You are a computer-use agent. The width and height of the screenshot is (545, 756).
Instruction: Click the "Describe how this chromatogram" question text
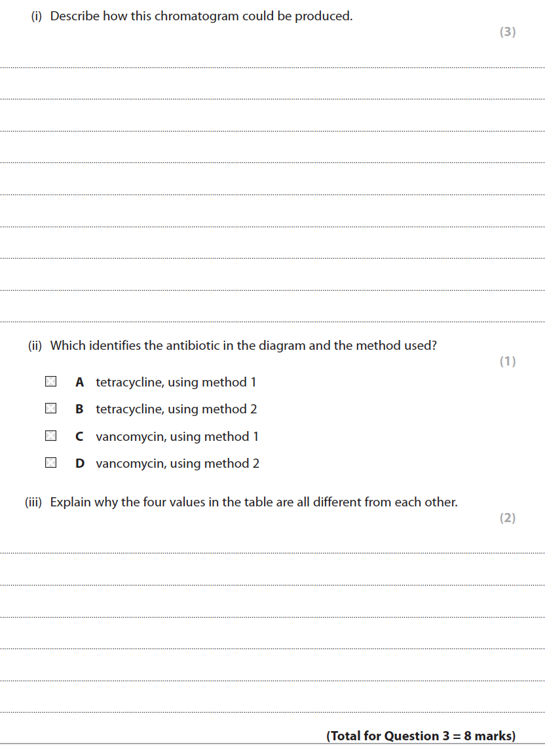coord(201,16)
